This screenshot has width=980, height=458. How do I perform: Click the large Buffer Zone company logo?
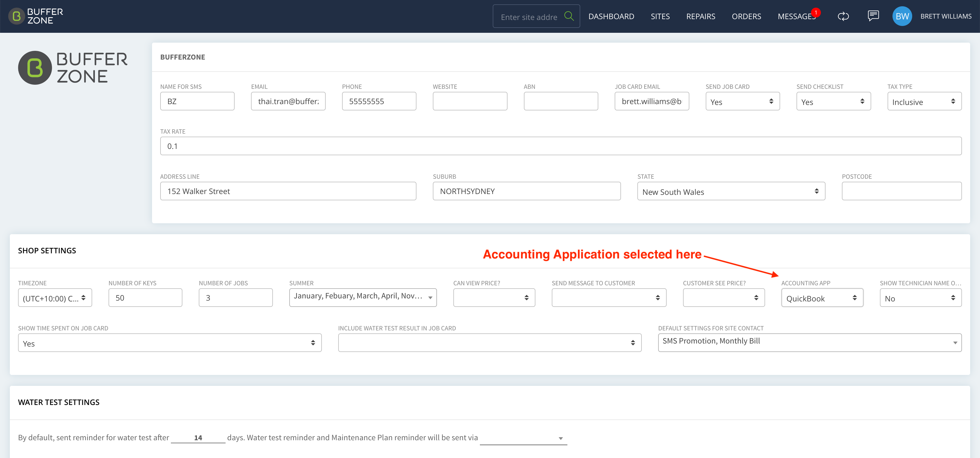click(x=73, y=68)
